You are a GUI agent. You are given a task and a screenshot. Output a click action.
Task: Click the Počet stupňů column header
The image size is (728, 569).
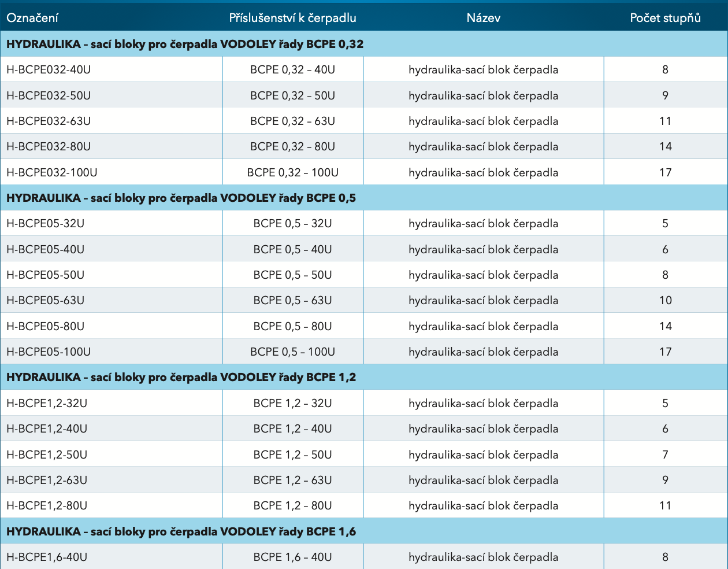point(666,18)
